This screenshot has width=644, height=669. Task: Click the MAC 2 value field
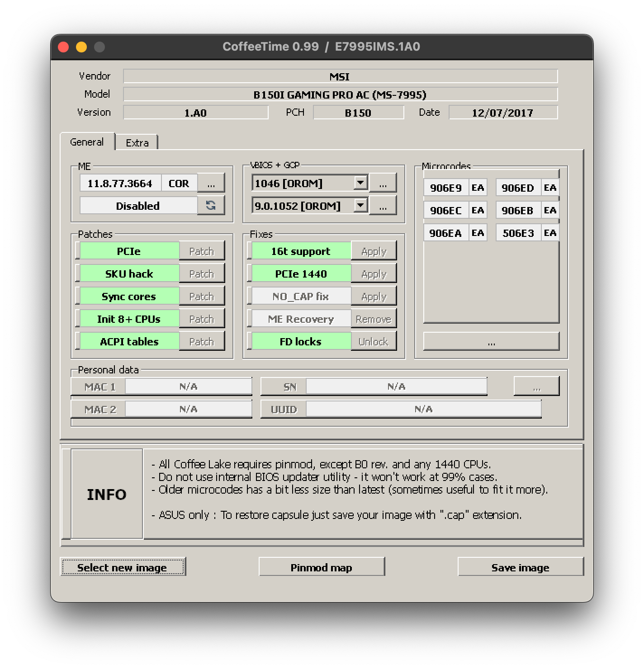188,409
